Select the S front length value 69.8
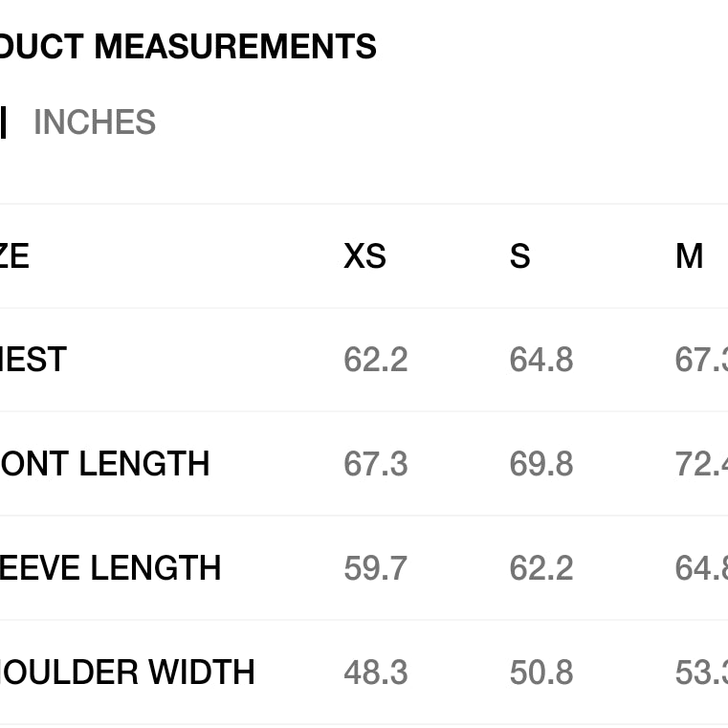This screenshot has width=728, height=728. point(540,464)
